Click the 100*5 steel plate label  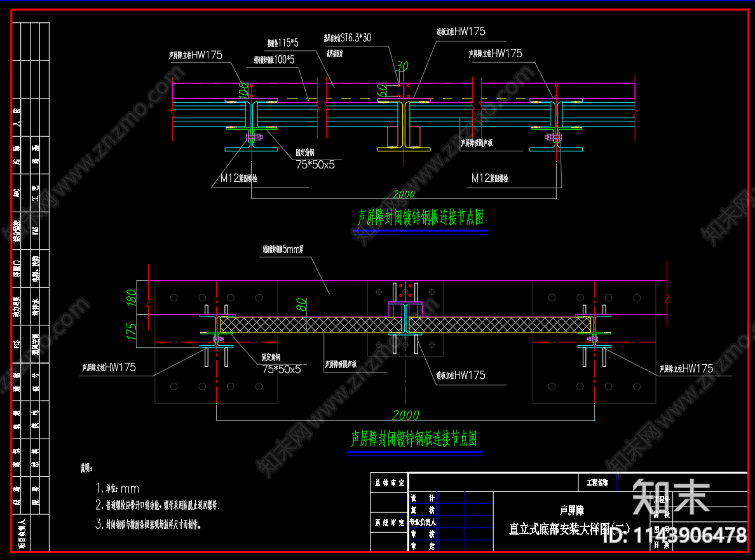274,60
